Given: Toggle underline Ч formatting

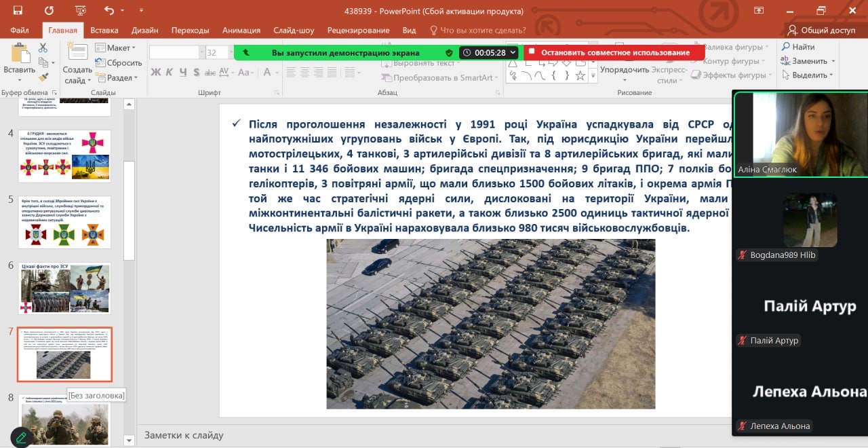Looking at the screenshot, I should pos(182,72).
